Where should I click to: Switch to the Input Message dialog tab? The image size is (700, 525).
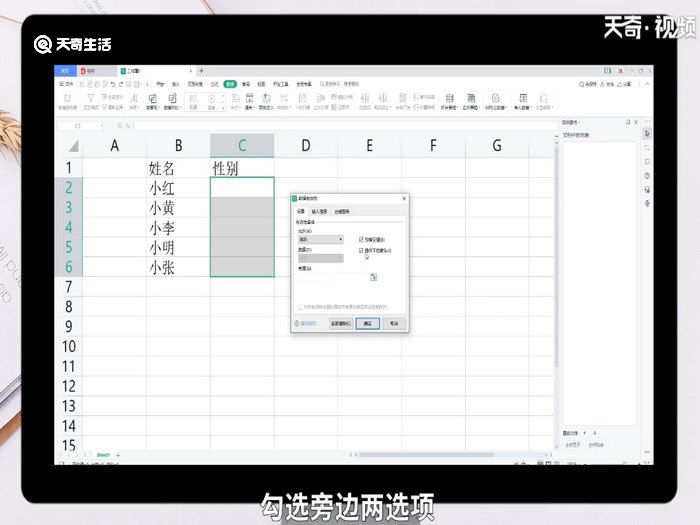coord(319,211)
